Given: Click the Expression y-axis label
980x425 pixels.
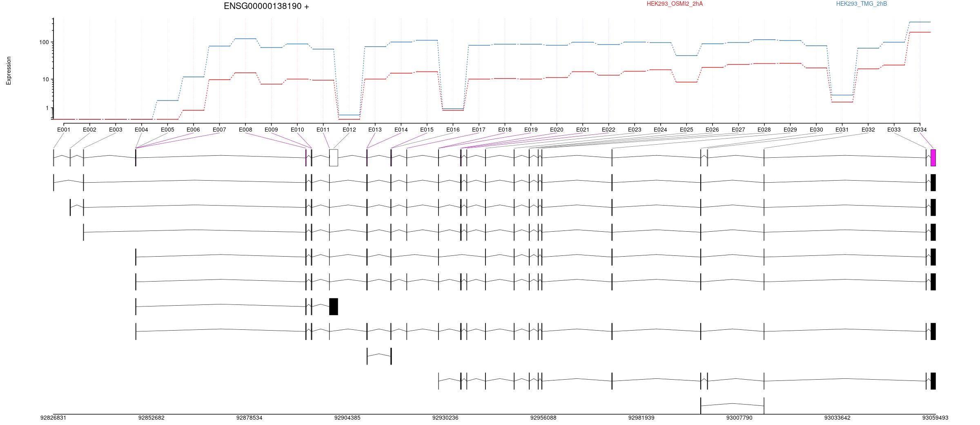Looking at the screenshot, I should tap(9, 71).
